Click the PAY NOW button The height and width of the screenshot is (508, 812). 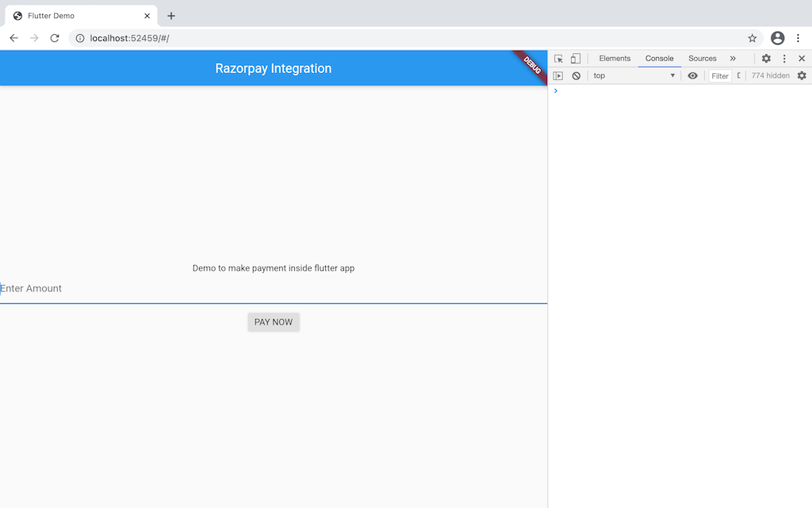(274, 322)
